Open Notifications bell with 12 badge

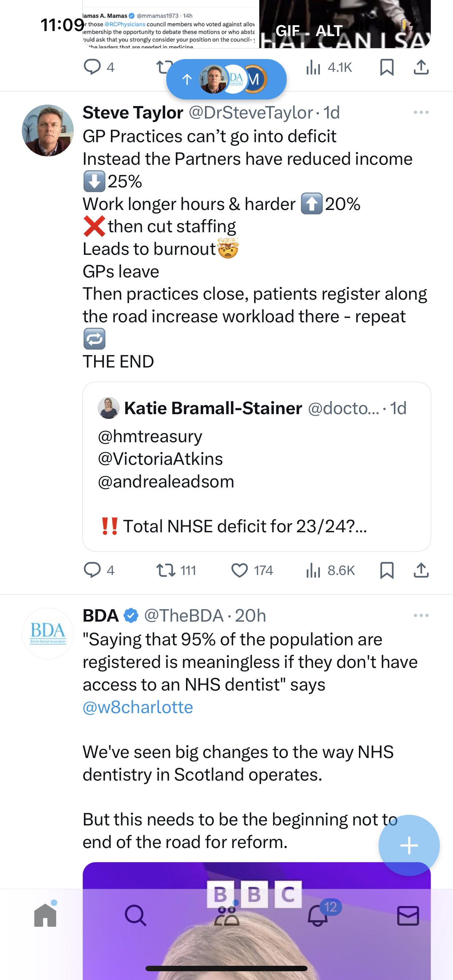[x=318, y=915]
